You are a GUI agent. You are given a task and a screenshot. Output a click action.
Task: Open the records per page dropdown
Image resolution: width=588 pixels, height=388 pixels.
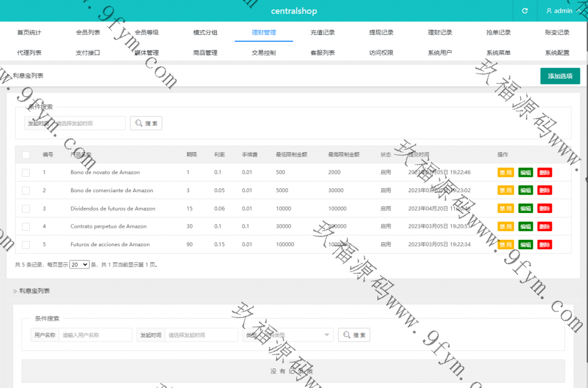click(x=79, y=265)
